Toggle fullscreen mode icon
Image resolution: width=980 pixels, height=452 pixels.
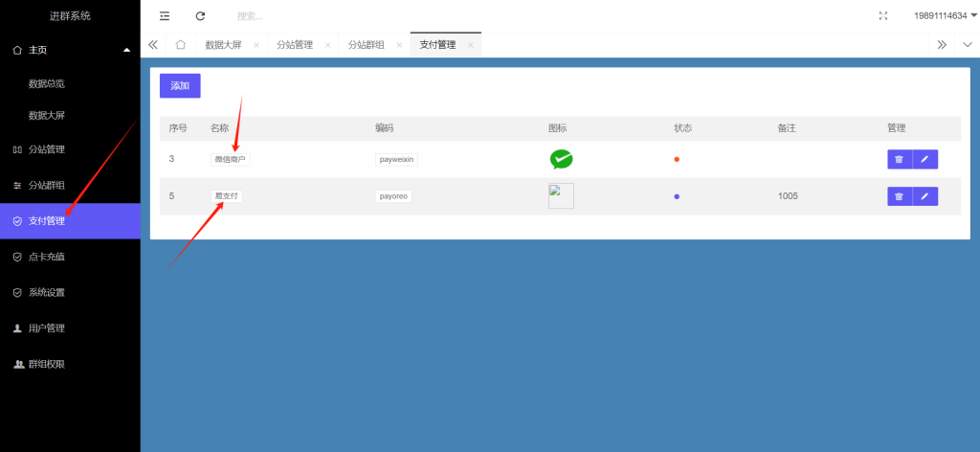click(883, 16)
